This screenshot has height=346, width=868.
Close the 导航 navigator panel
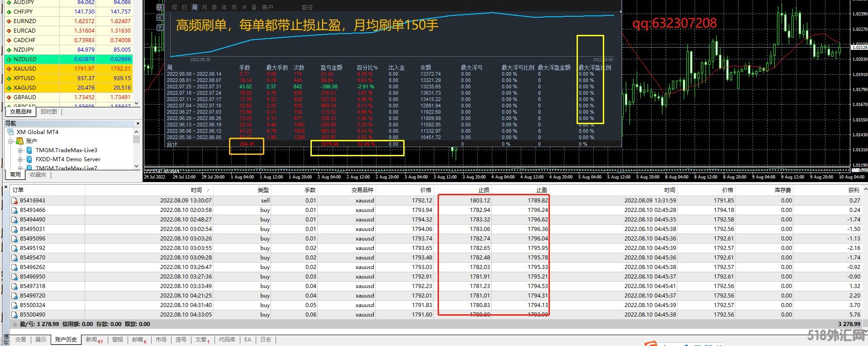coord(138,123)
